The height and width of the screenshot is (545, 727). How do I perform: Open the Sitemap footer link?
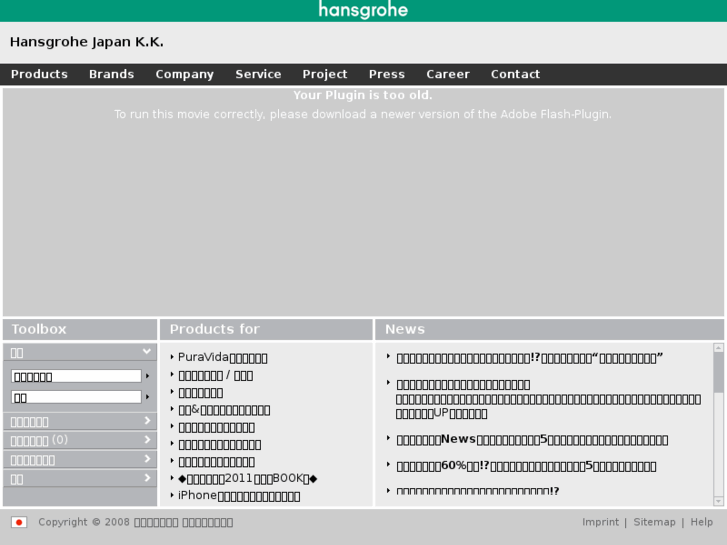pos(654,522)
